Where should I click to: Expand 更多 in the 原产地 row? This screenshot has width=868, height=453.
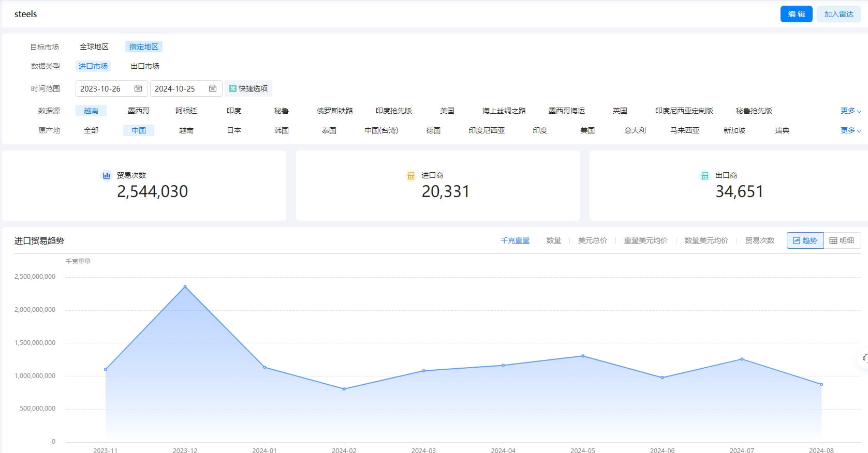850,130
